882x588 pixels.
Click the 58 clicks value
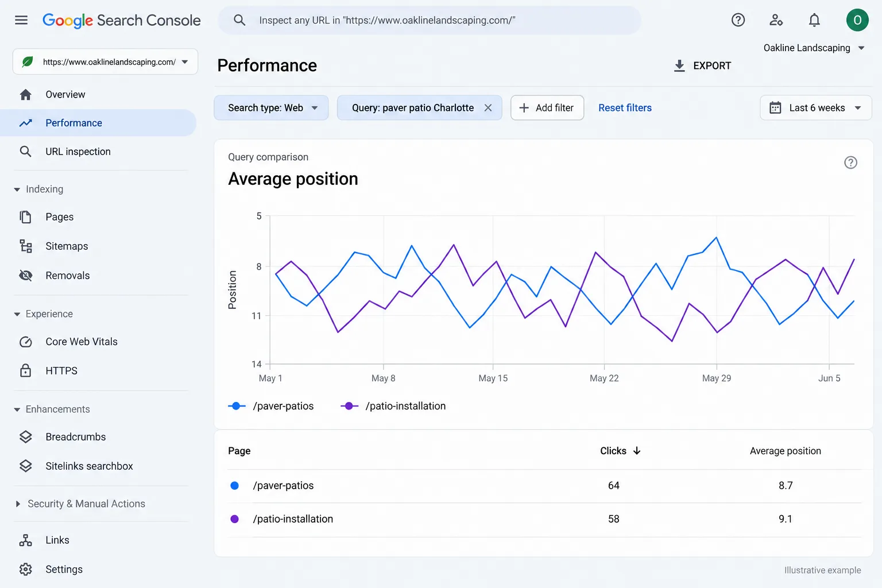click(x=613, y=519)
